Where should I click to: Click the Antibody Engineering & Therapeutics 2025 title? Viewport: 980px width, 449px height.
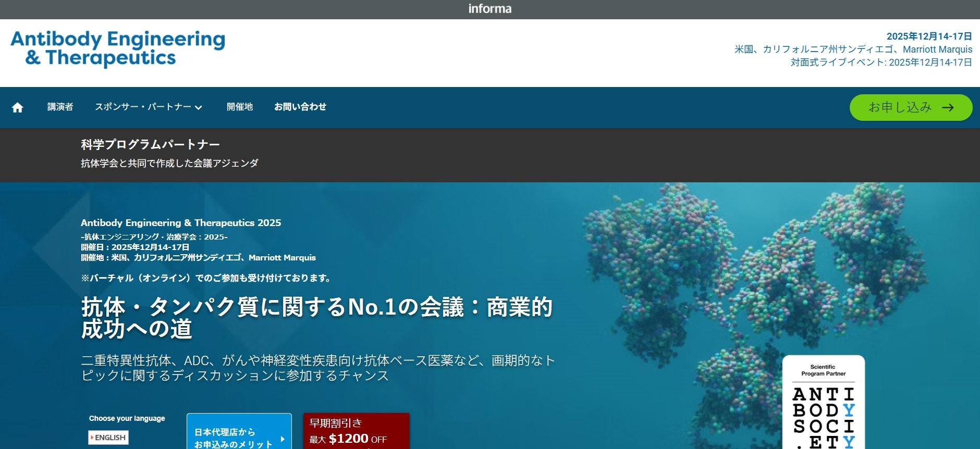tap(181, 223)
